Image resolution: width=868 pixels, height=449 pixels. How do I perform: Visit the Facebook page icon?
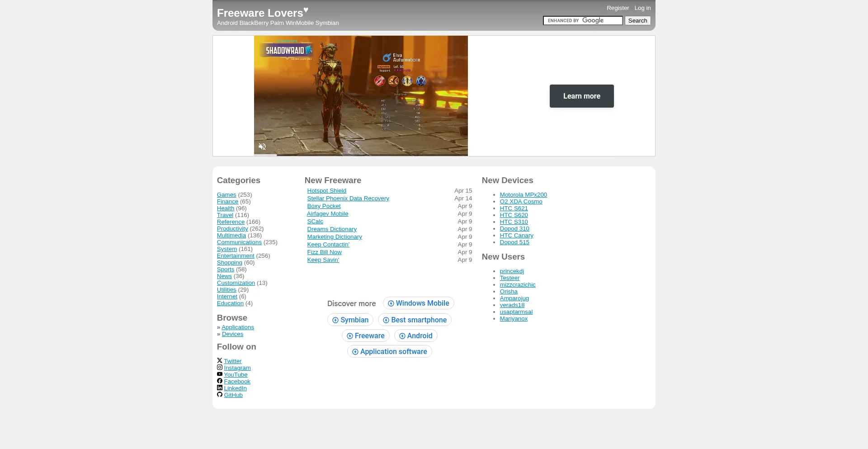tap(220, 381)
